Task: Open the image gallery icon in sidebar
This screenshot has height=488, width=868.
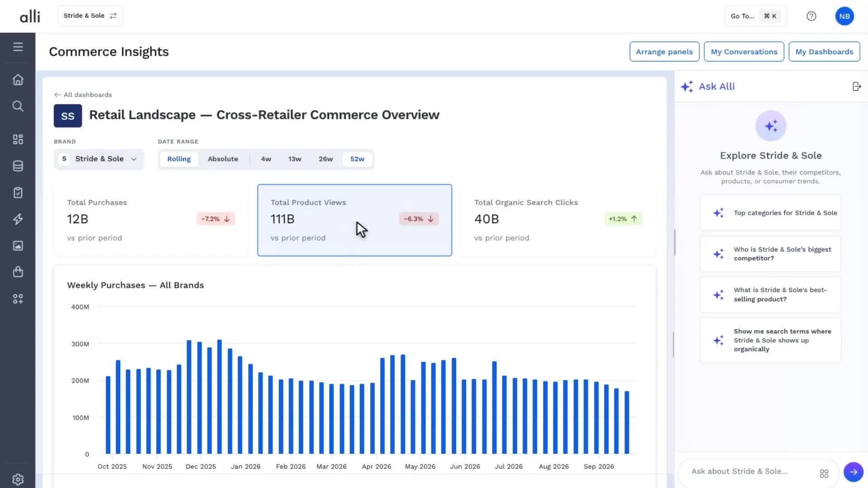Action: point(18,246)
